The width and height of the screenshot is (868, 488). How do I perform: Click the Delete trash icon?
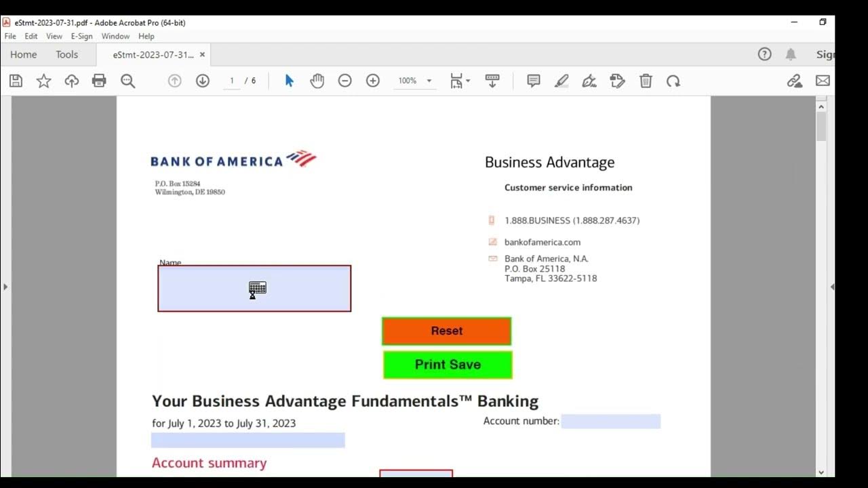pyautogui.click(x=646, y=81)
